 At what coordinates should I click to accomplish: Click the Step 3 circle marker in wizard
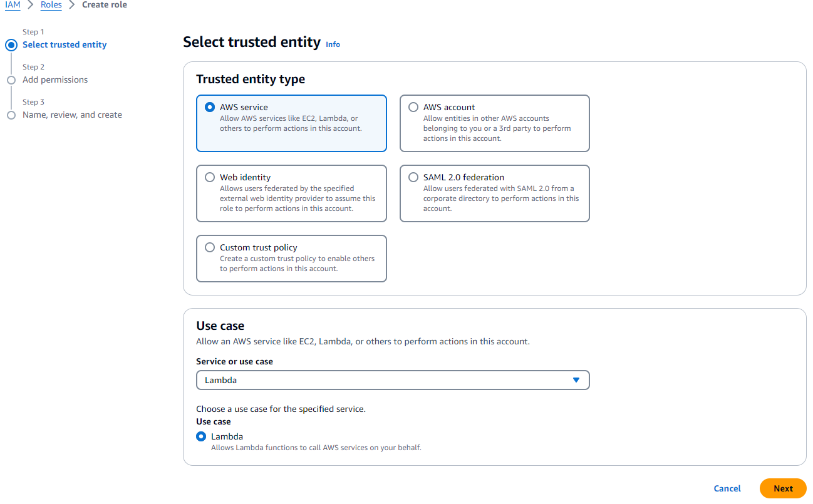click(x=11, y=115)
